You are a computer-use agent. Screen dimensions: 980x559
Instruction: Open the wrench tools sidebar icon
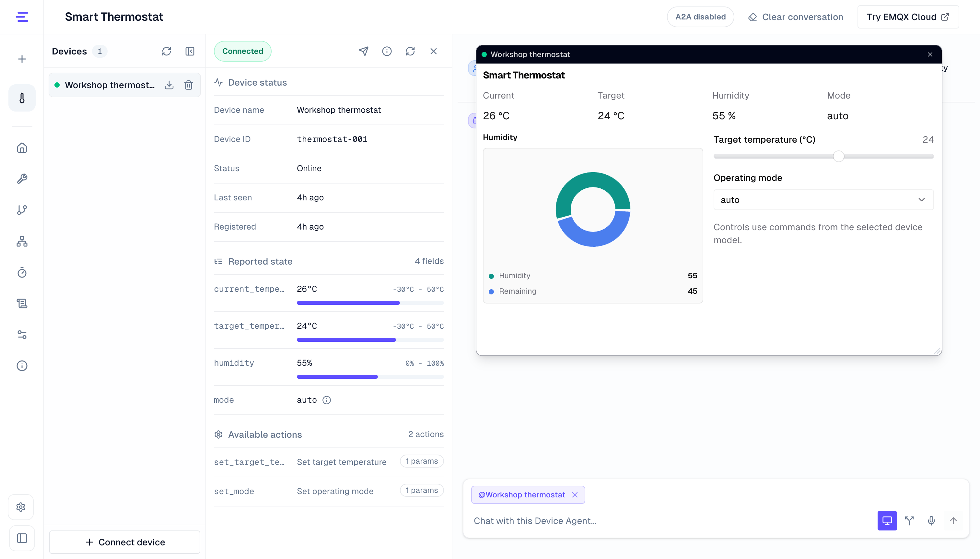coord(22,179)
